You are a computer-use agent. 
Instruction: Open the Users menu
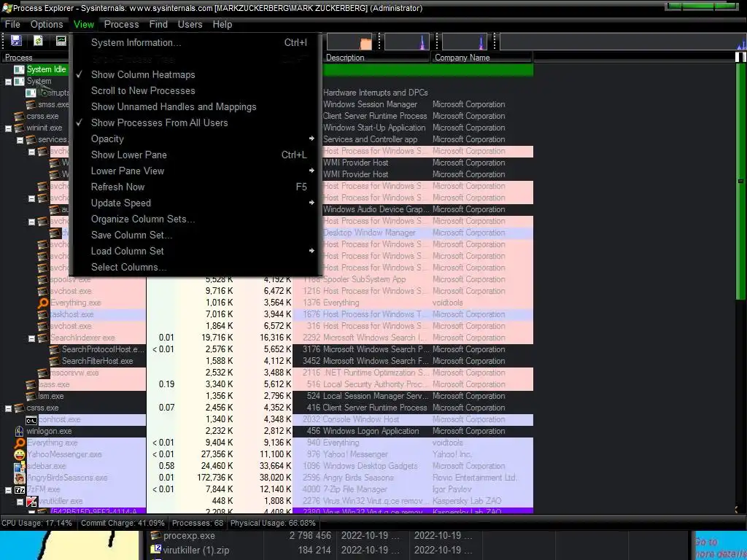coord(190,24)
